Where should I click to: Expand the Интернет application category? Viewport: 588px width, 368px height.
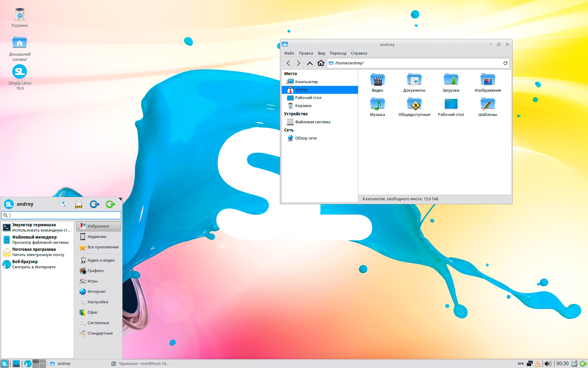tap(96, 292)
